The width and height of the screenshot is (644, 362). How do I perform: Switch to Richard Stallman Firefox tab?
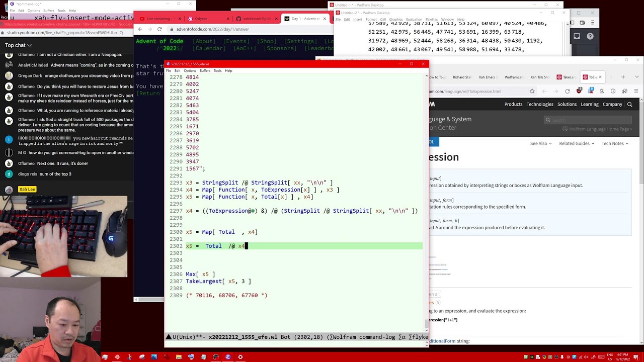click(x=461, y=77)
